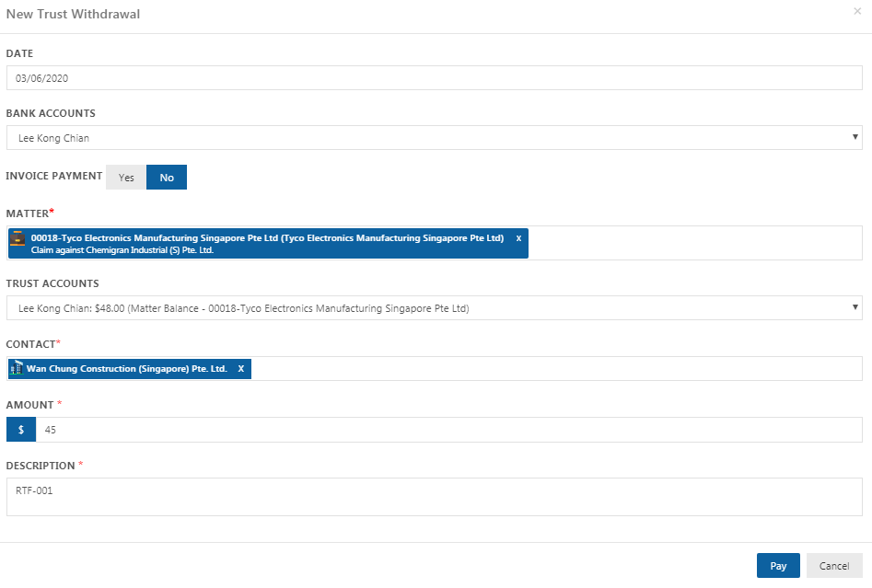Click the Date input field
Viewport: 872px width, 588px height.
point(435,78)
